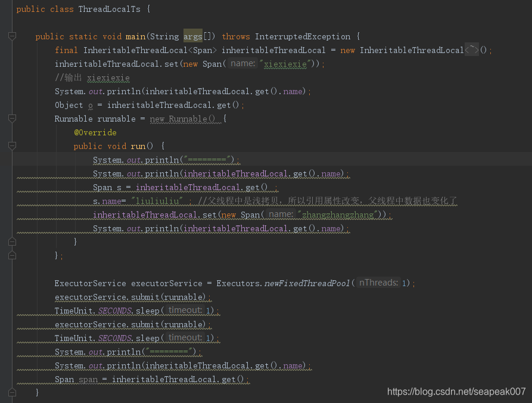Collapse the run() method fold marker
The height and width of the screenshot is (403, 532).
13,146
